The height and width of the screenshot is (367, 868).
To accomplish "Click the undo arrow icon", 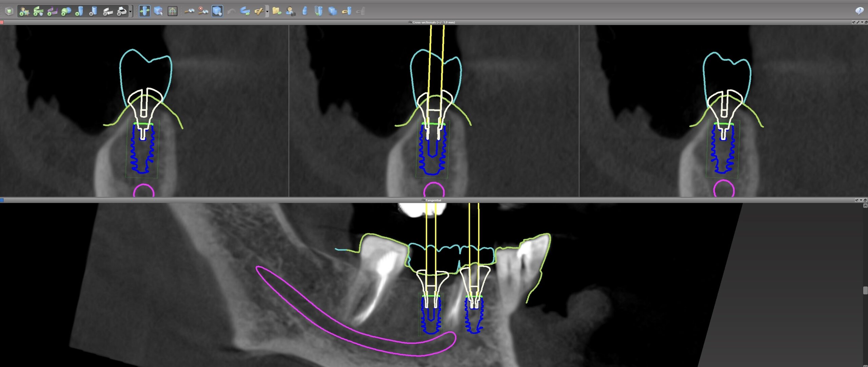I will pos(231,11).
